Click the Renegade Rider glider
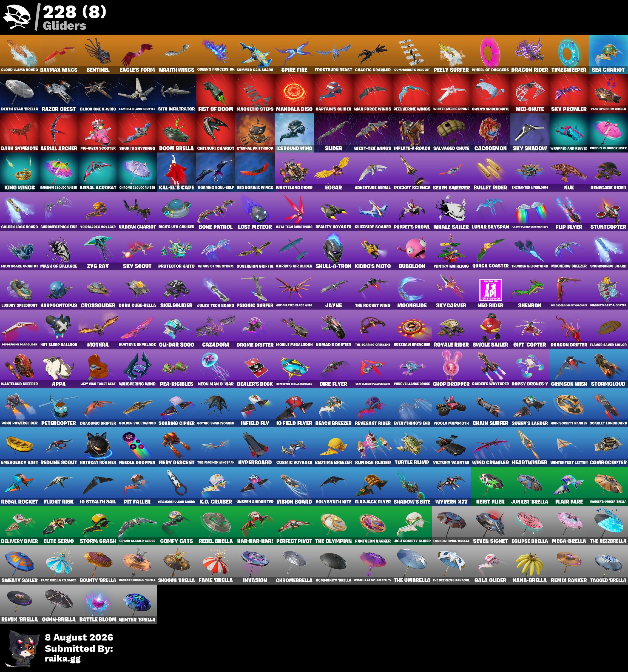 click(608, 172)
